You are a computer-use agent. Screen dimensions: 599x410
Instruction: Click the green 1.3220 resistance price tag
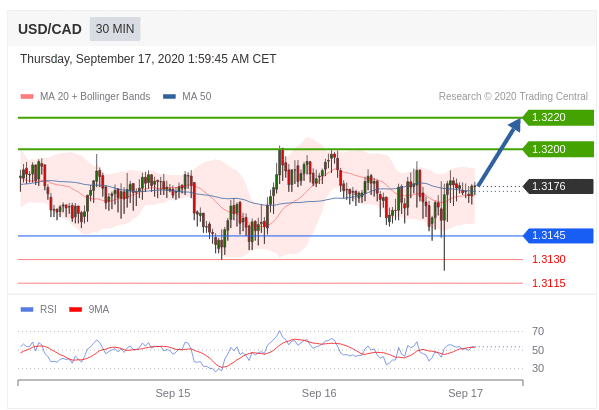pos(558,117)
